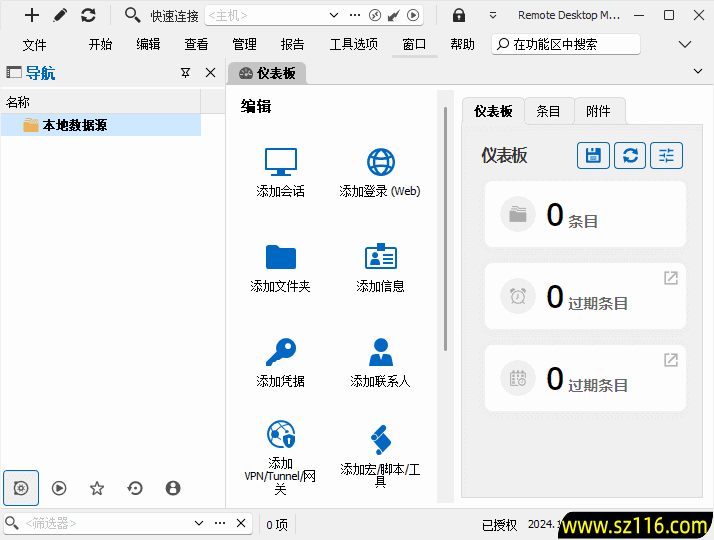Switch to the 条目 sub-tab

tap(548, 111)
